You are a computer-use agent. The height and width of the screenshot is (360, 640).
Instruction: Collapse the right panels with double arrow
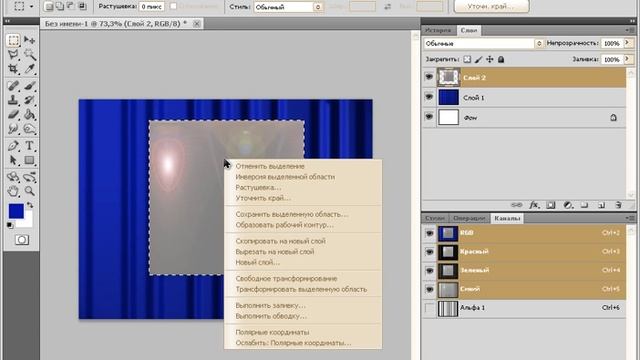632,21
